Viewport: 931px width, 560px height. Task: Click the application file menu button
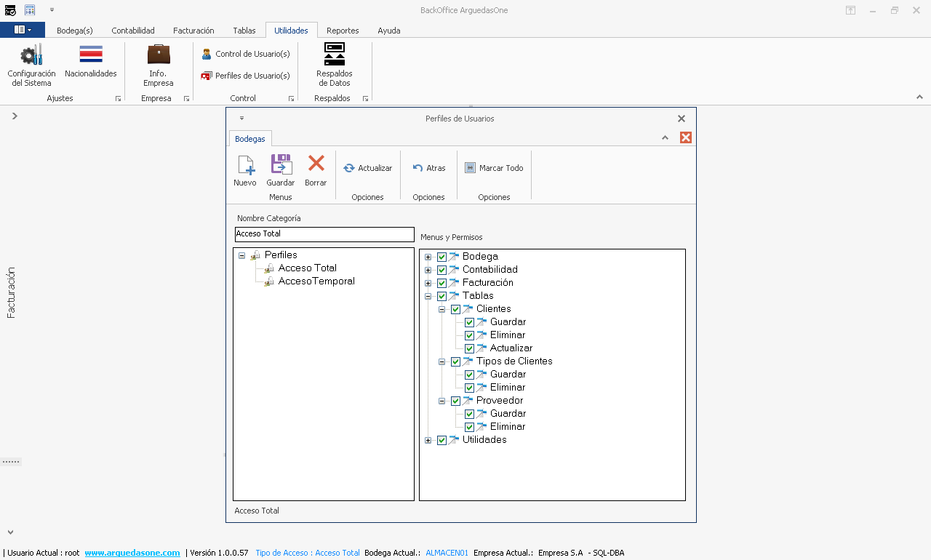pos(23,30)
